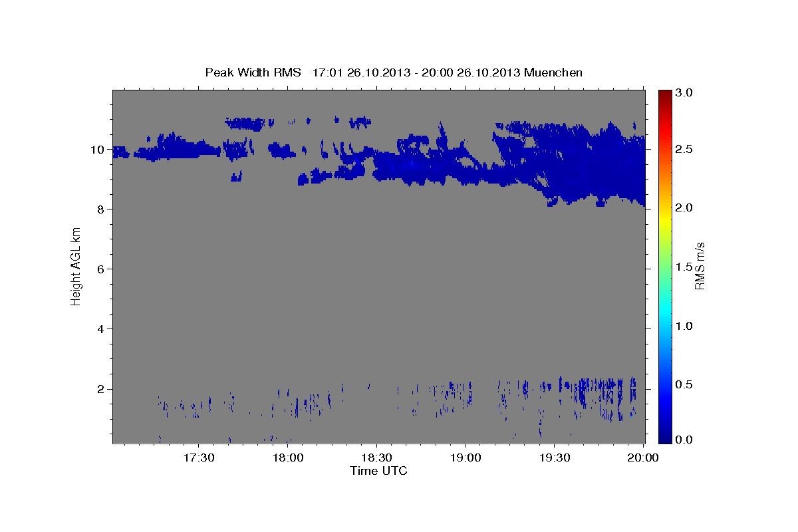Screen dimensions: 798x532
Task: Click the colorbar value 2.0
Action: coord(685,207)
